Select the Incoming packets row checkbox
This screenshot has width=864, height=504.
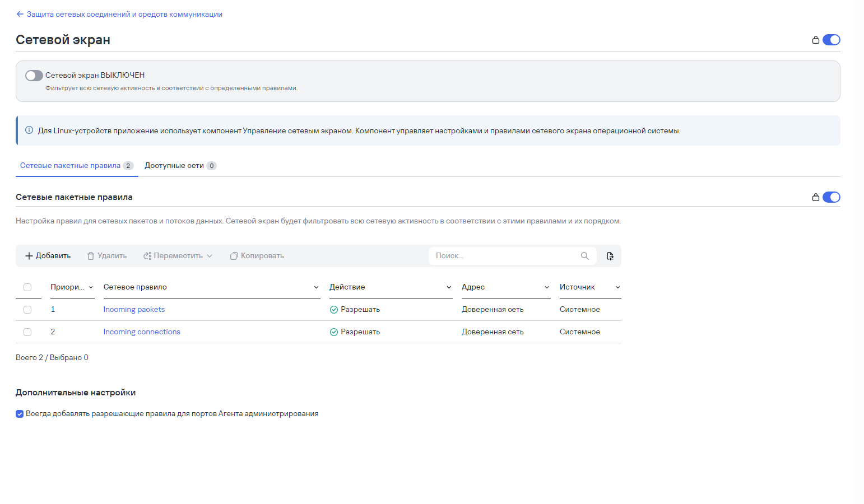27,310
